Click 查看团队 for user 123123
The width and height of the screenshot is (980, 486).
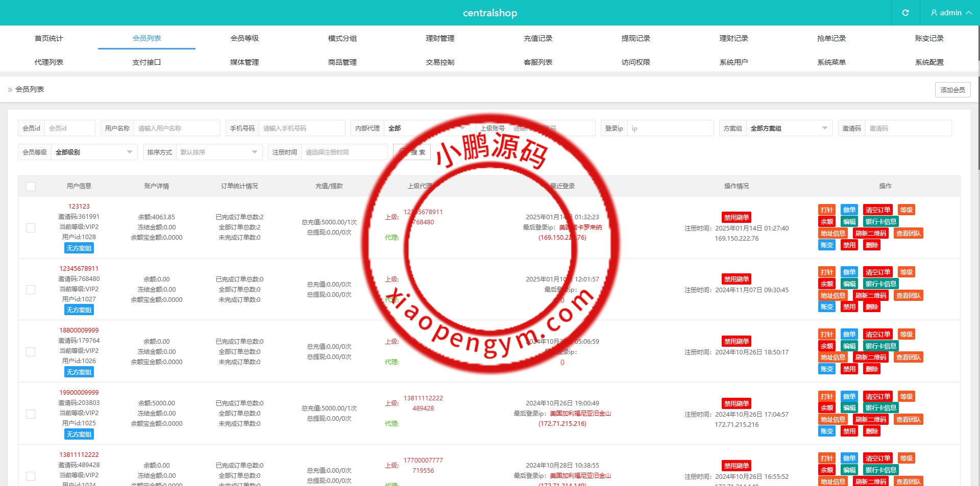tap(908, 234)
